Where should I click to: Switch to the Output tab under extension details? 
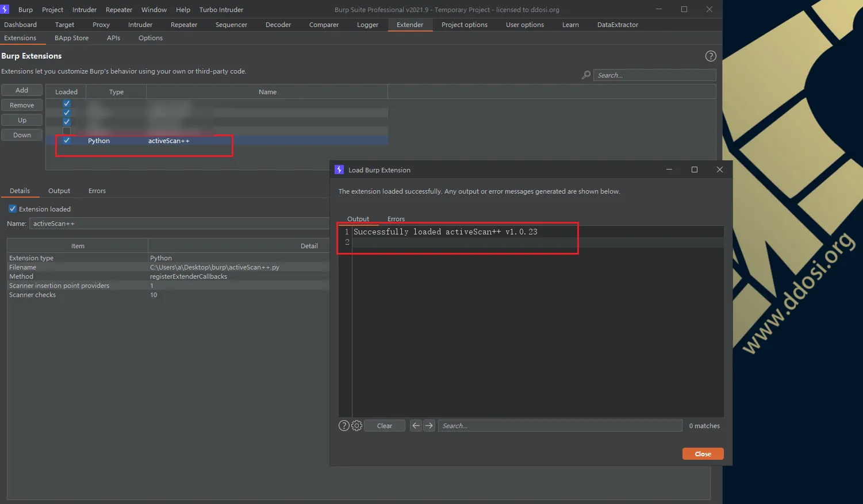coord(59,191)
